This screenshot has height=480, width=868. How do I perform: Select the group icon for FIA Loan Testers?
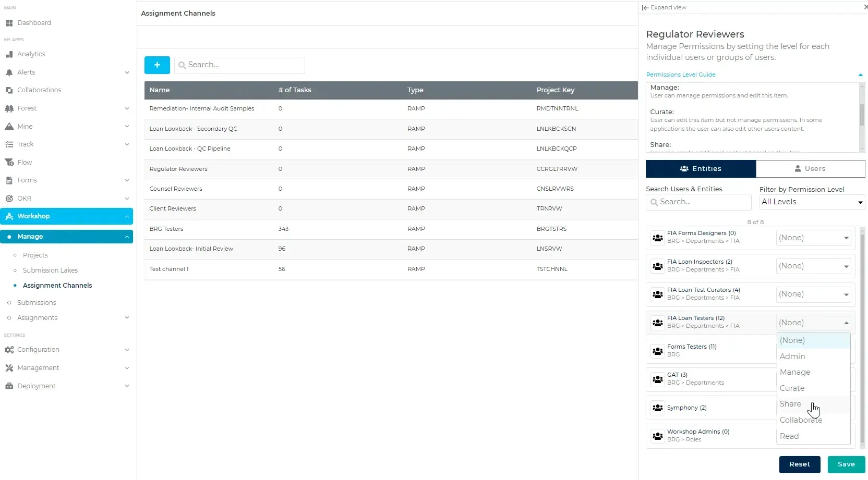coord(658,323)
